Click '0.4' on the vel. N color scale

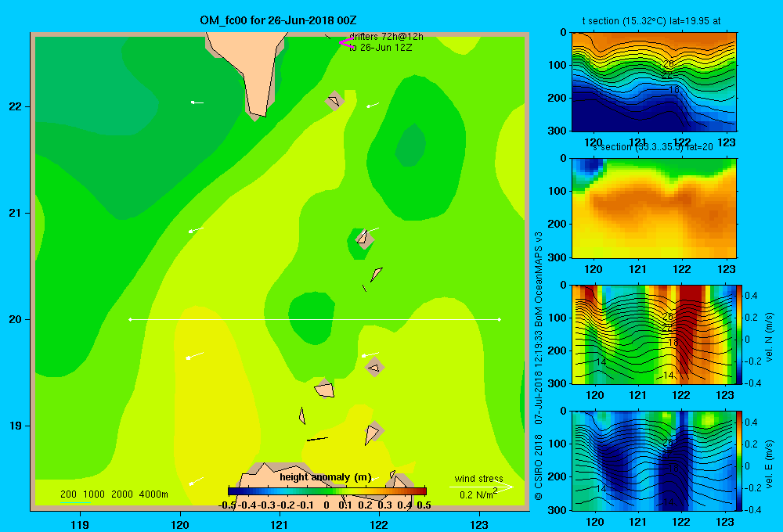point(751,296)
